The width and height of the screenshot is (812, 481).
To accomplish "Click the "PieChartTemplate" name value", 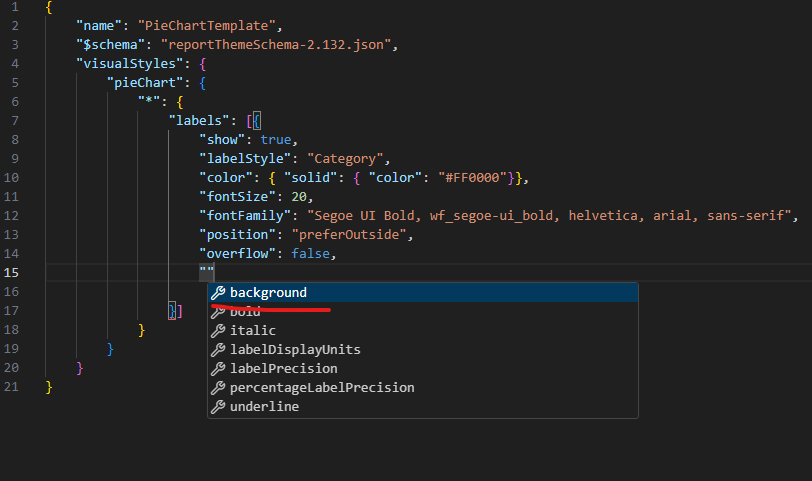I will click(207, 26).
